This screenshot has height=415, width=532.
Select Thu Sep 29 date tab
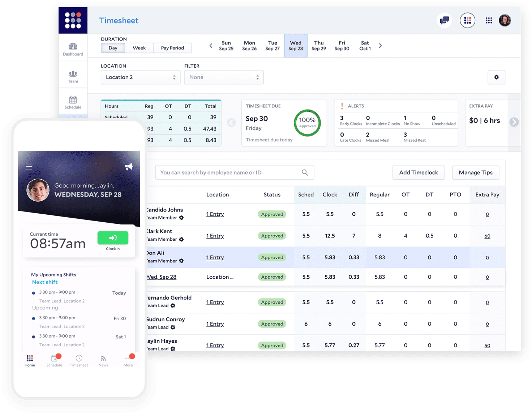(x=319, y=46)
